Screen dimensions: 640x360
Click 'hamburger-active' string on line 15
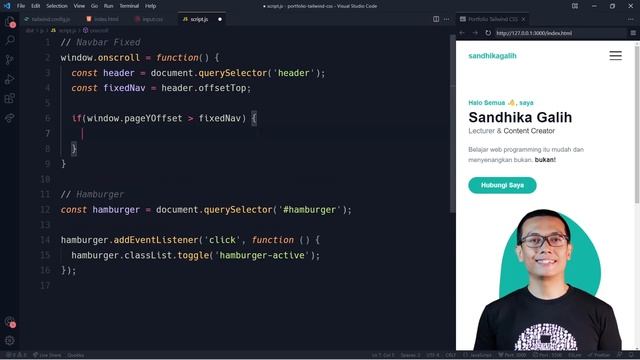tap(262, 255)
